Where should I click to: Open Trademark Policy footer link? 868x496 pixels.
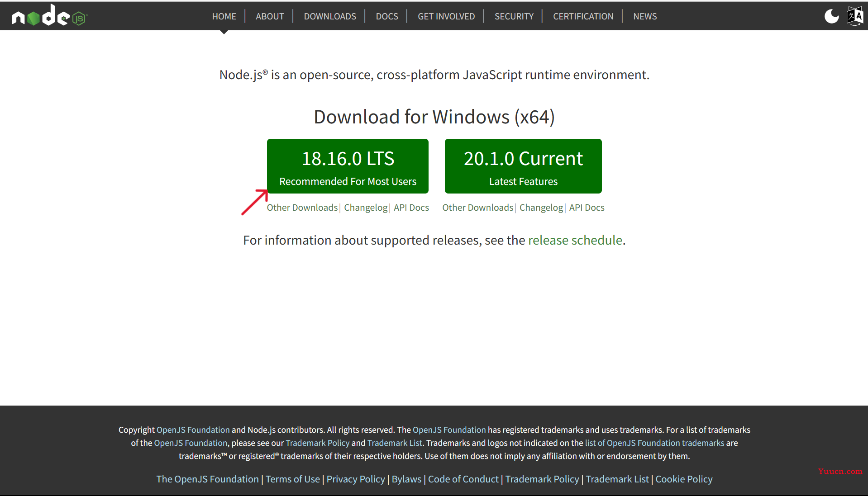pos(542,479)
